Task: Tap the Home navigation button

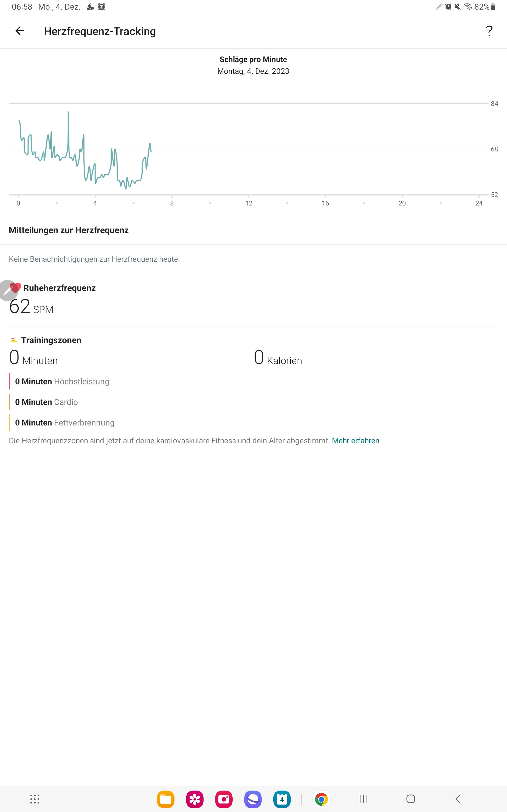Action: coord(411,799)
